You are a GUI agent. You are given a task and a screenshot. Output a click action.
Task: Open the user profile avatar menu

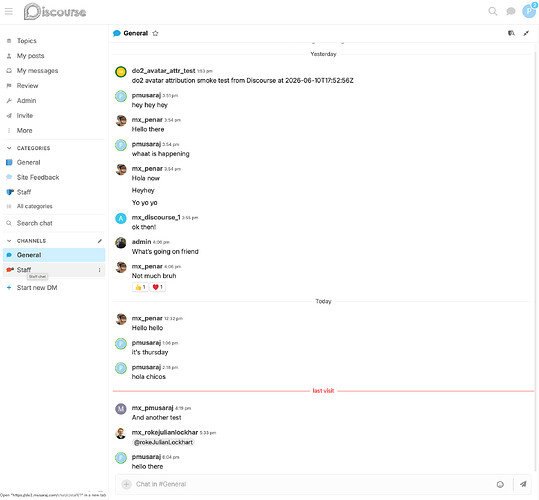(x=529, y=11)
